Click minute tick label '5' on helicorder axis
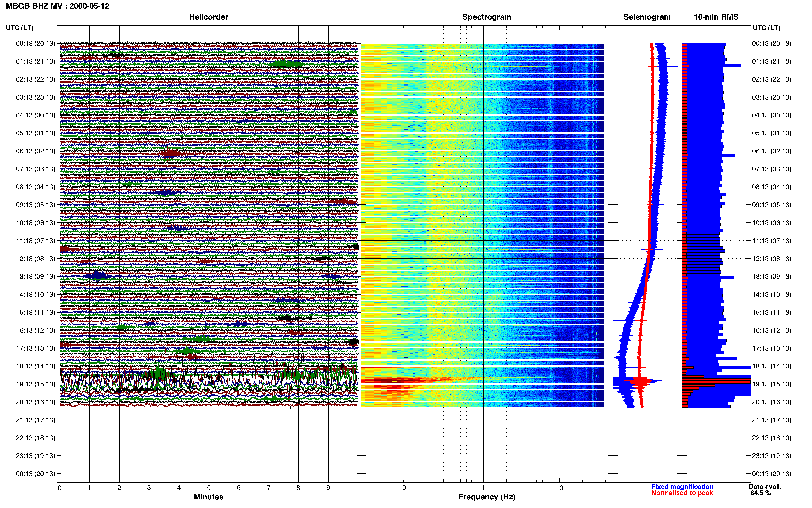The image size is (812, 508). click(x=209, y=488)
